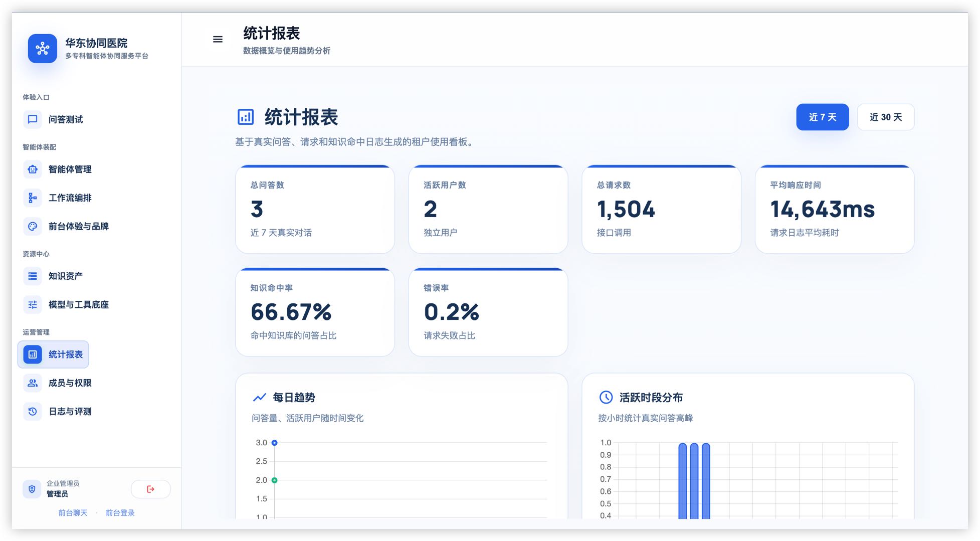Screen dimensions: 980x541
Task: Open the 前台登录 link
Action: pos(120,513)
